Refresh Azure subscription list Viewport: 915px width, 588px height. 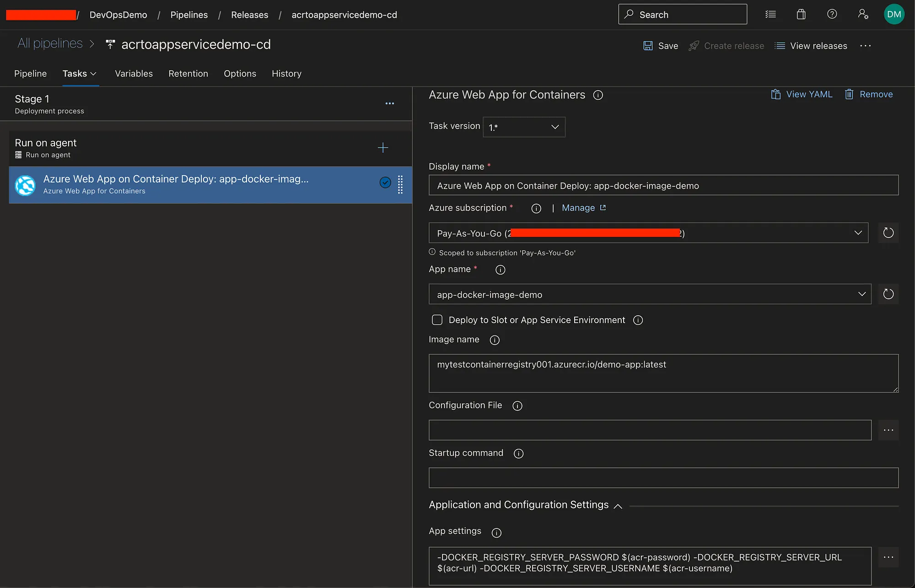pos(888,233)
